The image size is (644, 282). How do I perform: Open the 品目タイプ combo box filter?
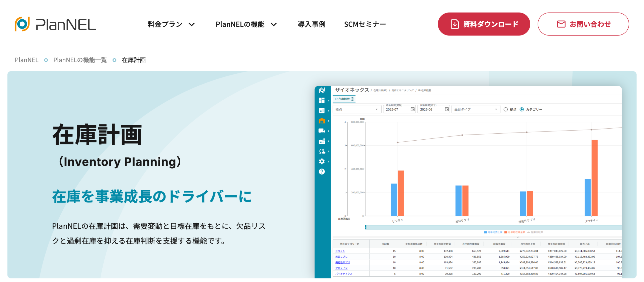click(475, 109)
